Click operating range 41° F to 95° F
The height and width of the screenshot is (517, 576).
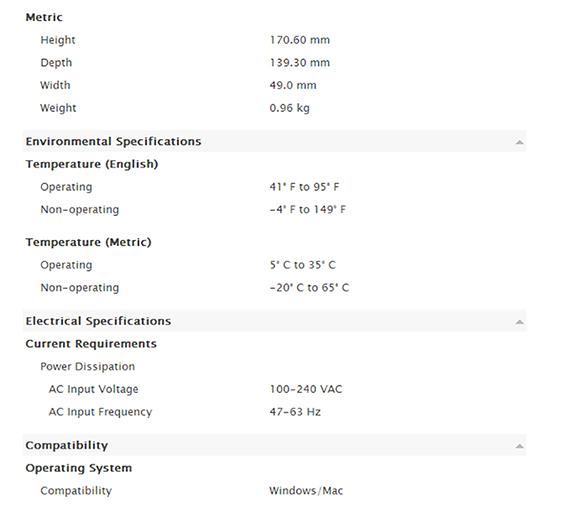point(304,187)
